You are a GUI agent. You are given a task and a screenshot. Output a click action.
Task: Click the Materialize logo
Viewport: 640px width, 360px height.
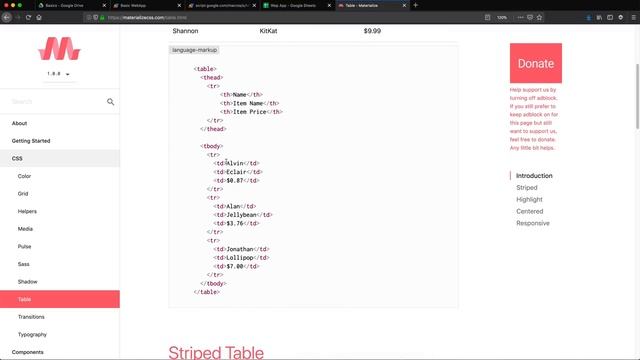[x=60, y=49]
